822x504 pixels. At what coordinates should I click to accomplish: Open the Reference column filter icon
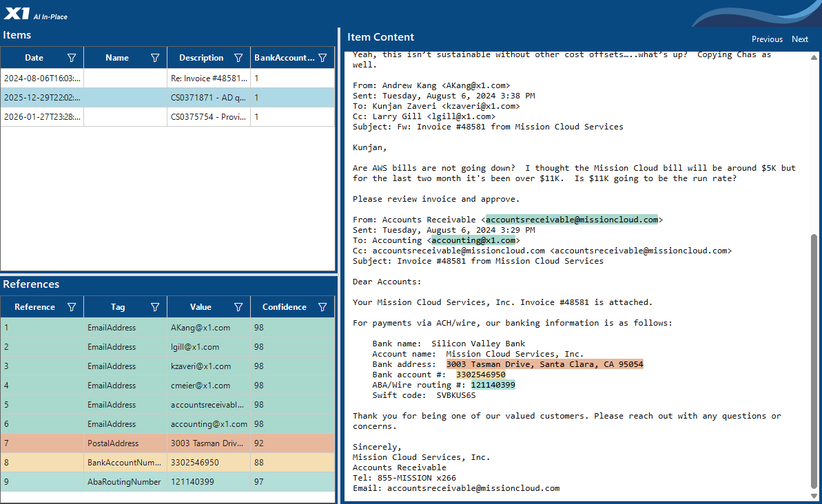(72, 307)
